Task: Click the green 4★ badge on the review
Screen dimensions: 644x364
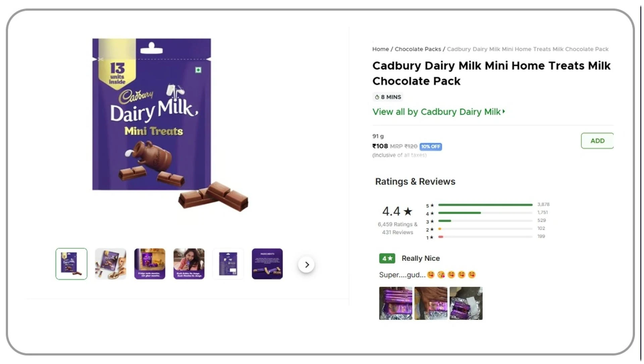Action: (x=386, y=258)
